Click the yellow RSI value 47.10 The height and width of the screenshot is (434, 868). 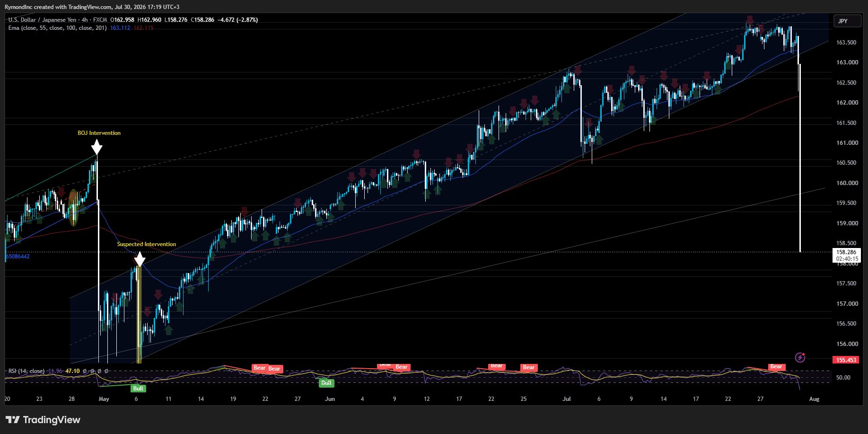click(x=72, y=371)
